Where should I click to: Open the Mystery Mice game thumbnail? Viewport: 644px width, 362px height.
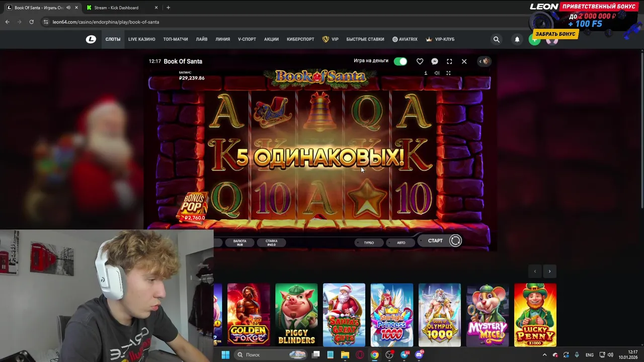[488, 315]
